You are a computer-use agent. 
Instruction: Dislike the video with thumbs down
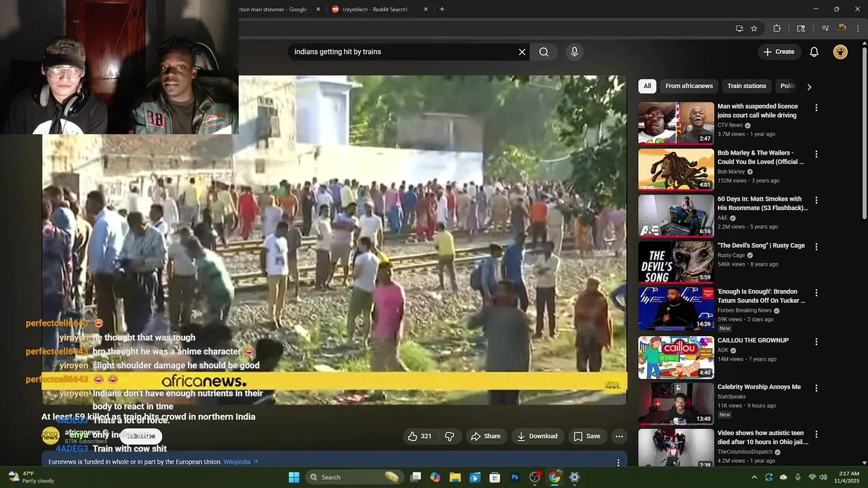tap(450, 436)
